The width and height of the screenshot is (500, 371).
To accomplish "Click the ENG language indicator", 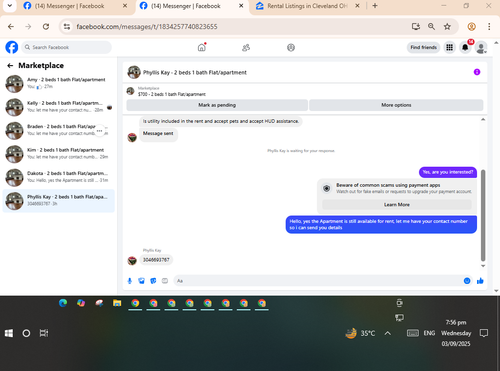I will tap(429, 333).
